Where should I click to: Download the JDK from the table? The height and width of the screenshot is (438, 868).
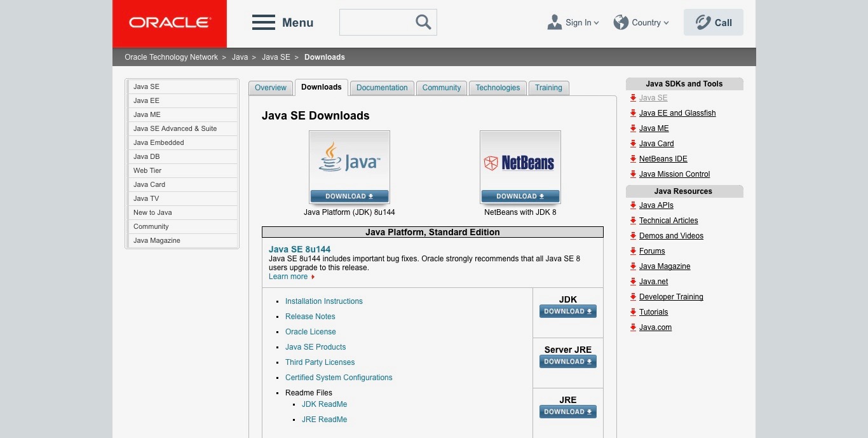pyautogui.click(x=568, y=311)
